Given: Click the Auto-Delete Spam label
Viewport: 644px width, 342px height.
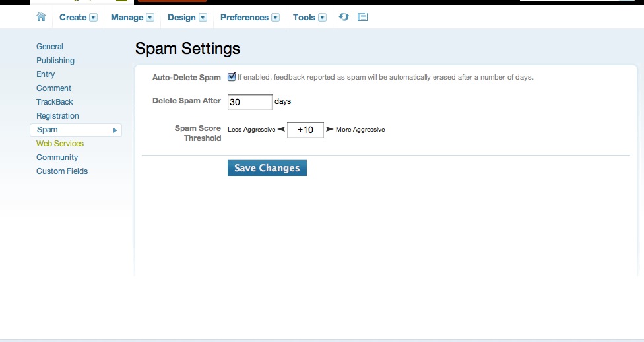Looking at the screenshot, I should (187, 78).
